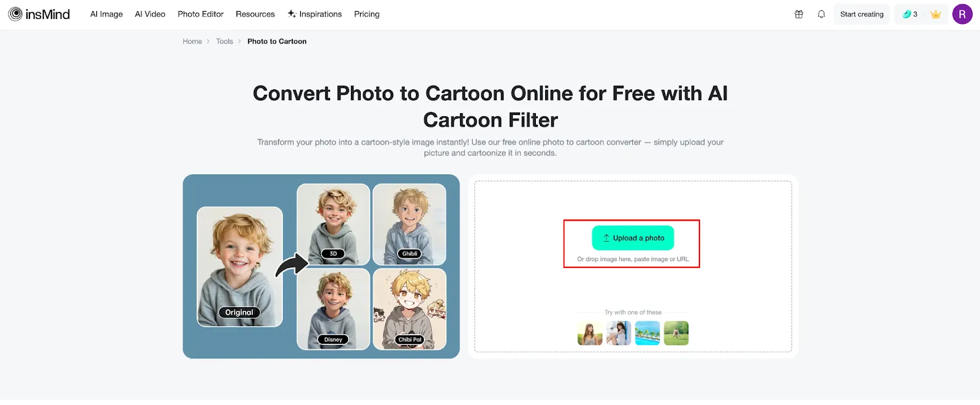Open the notifications bell
The width and height of the screenshot is (980, 405).
[821, 14]
